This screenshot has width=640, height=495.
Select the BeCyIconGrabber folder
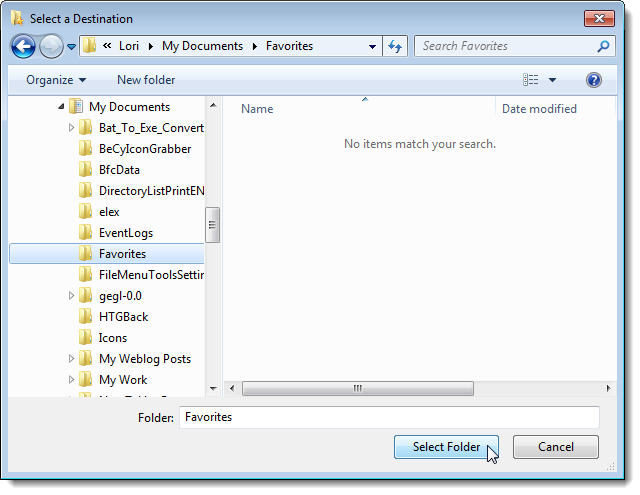coord(145,149)
